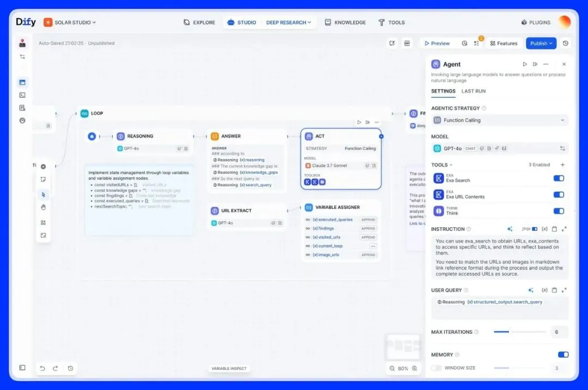This screenshot has width=588, height=390.
Task: Open the version history clock icon
Action: pos(566,44)
